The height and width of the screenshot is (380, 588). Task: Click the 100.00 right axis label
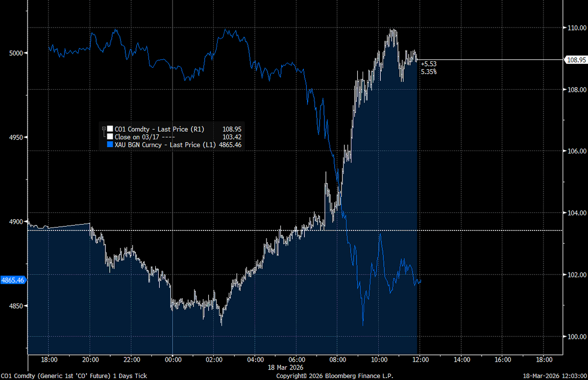577,337
